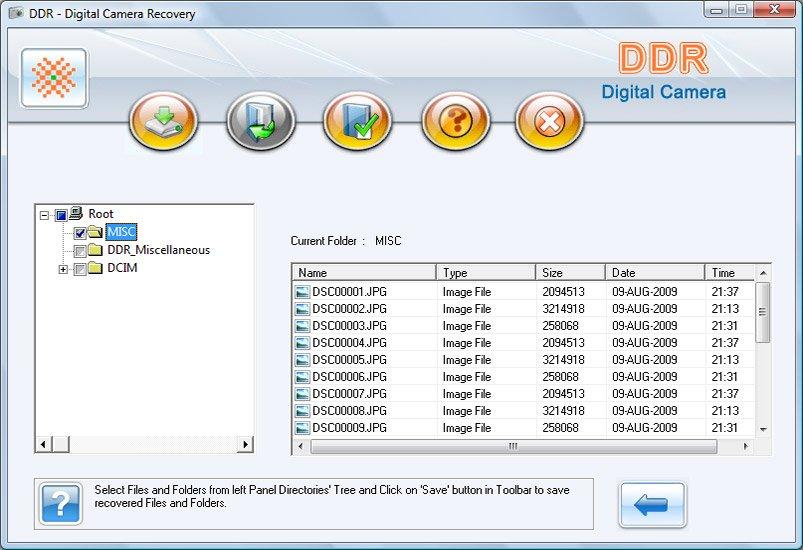Image resolution: width=803 pixels, height=550 pixels.
Task: Click size 258068 in DSC00003 row
Action: pyautogui.click(x=560, y=326)
